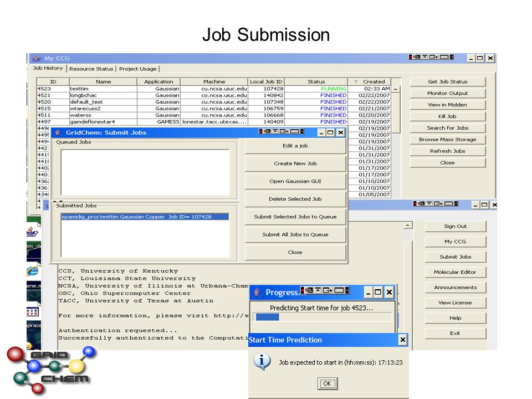Close the Start Time Prediction dialog
The width and height of the screenshot is (532, 399).
click(402, 340)
